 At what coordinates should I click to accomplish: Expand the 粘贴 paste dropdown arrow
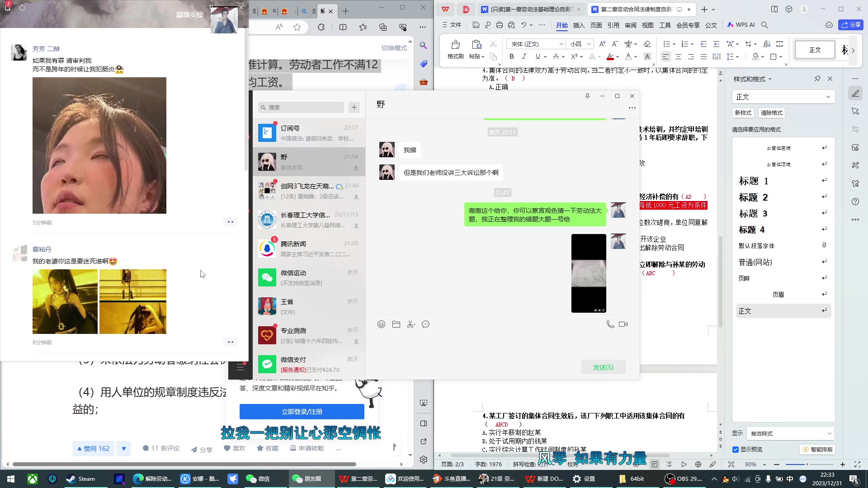(x=483, y=57)
